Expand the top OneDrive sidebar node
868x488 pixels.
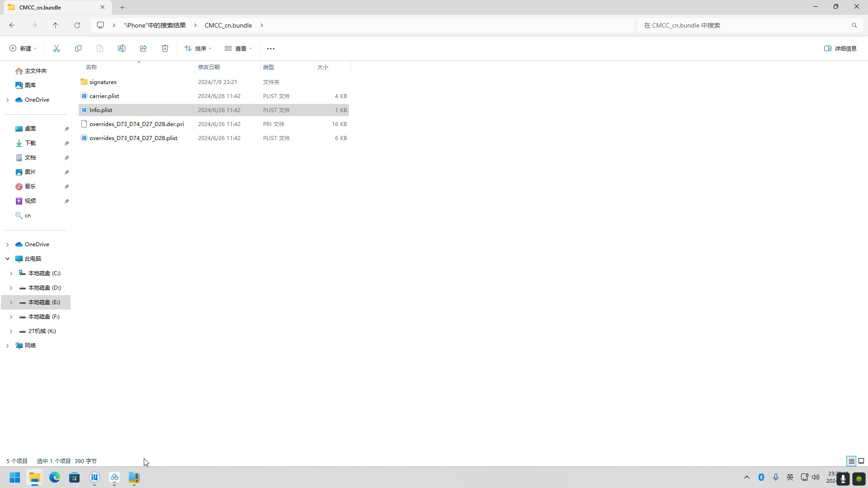7,100
